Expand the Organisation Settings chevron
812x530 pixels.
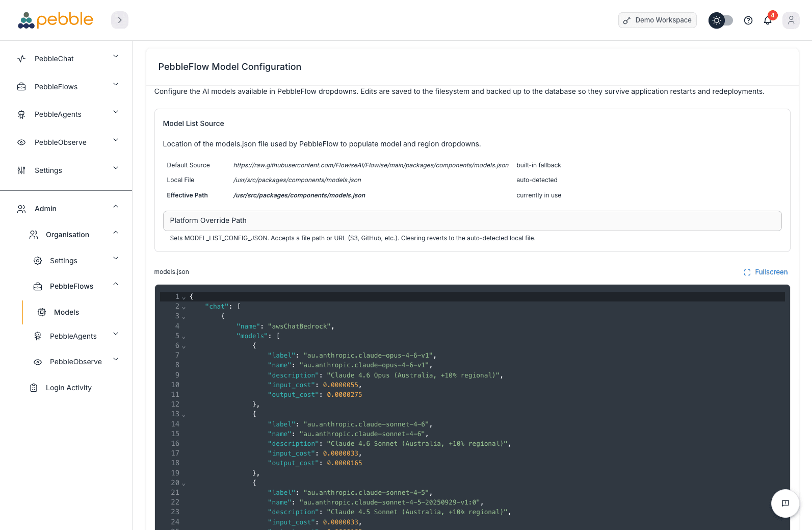[x=116, y=258]
